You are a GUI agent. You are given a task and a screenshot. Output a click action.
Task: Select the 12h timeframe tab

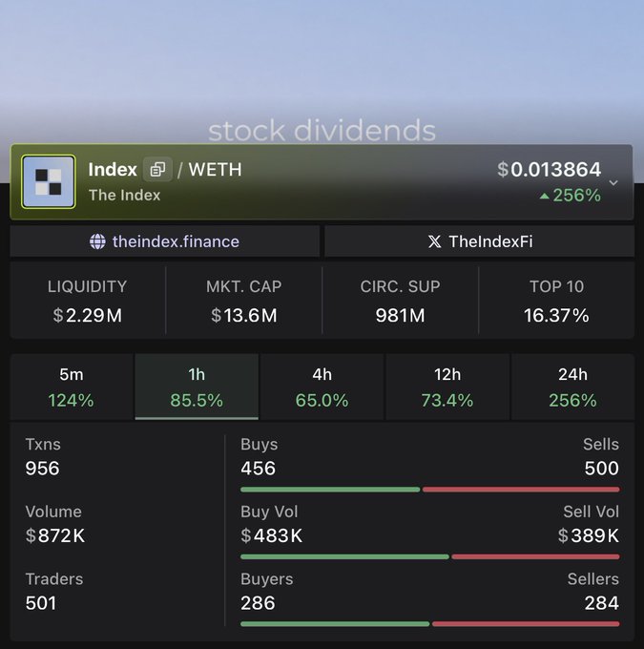click(x=447, y=387)
